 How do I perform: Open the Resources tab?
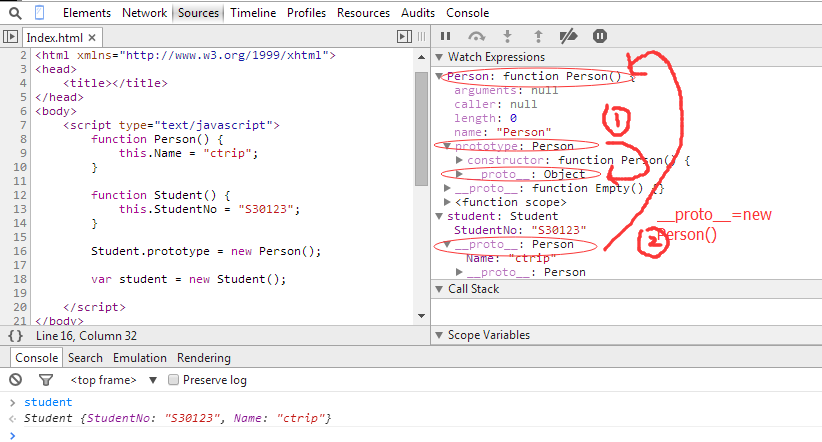363,13
